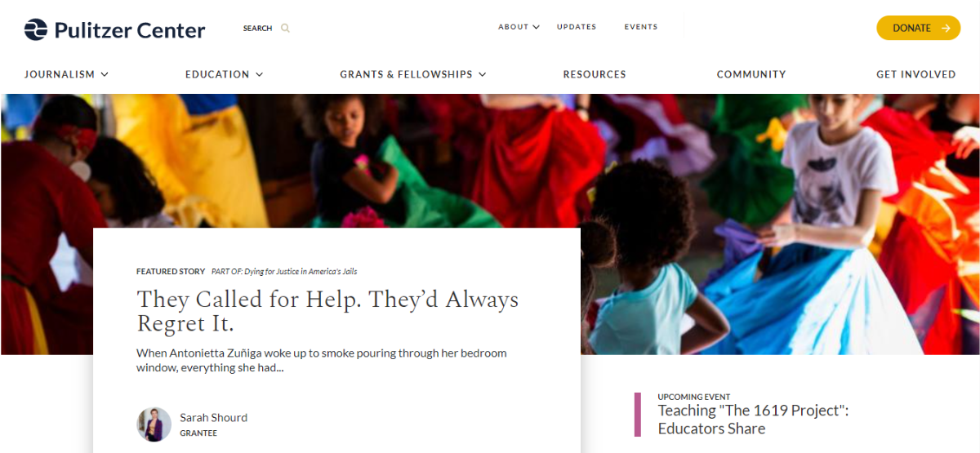Click the Search text label
The width and height of the screenshot is (980, 453).
click(257, 29)
